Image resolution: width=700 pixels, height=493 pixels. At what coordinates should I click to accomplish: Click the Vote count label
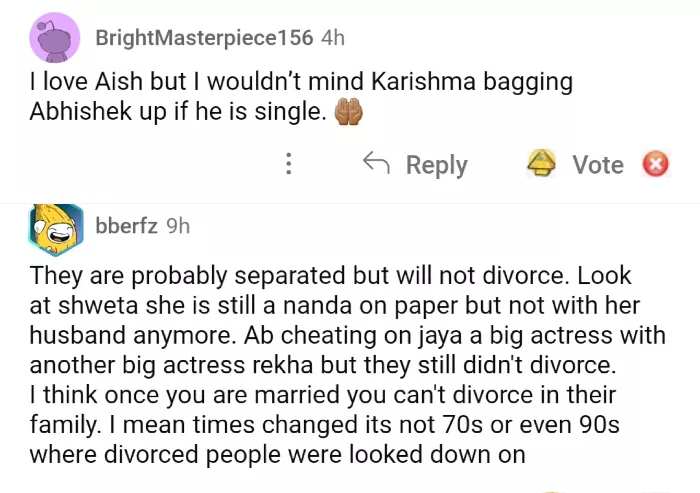(x=597, y=164)
